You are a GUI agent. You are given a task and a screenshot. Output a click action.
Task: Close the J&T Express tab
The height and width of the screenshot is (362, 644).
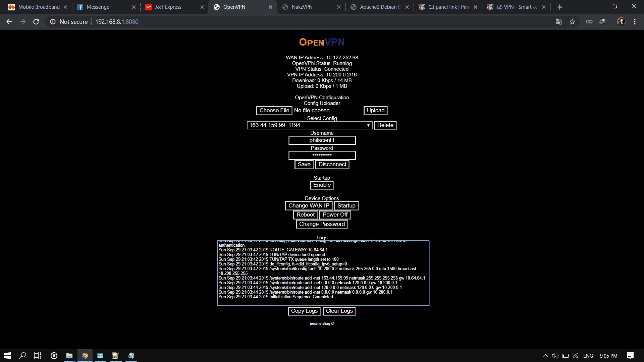(x=202, y=7)
